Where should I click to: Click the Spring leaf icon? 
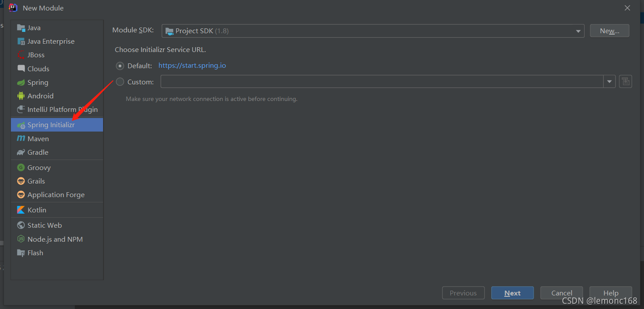click(x=21, y=83)
